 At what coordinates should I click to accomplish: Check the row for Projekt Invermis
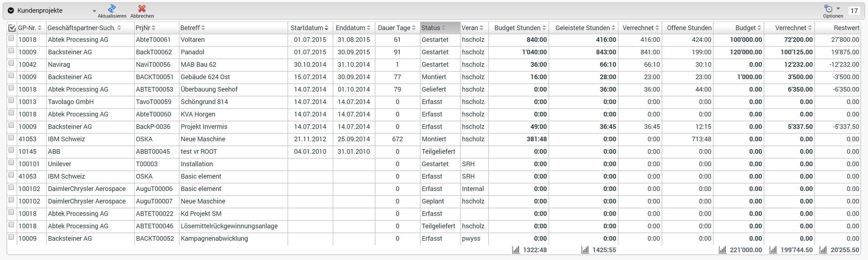click(x=11, y=126)
